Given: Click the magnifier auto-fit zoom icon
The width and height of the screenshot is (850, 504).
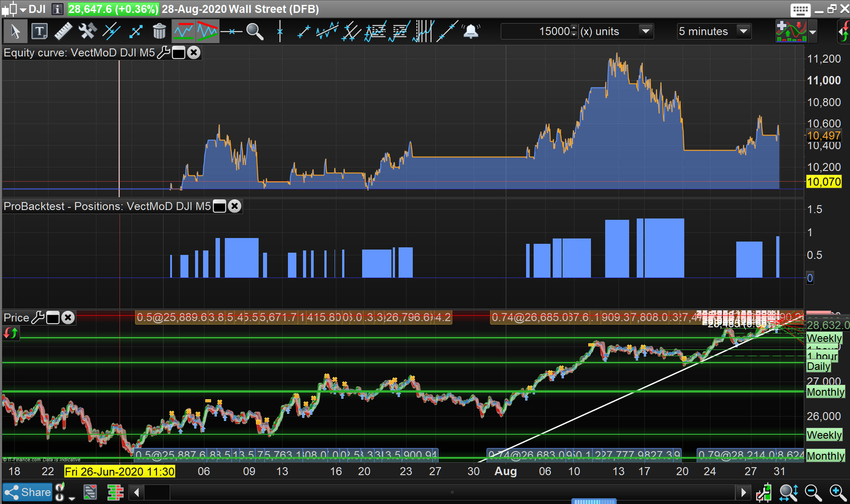Looking at the screenshot, I should point(789,492).
